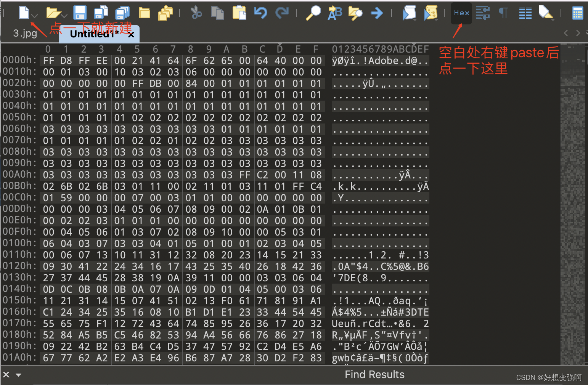Image resolution: width=588 pixels, height=385 pixels.
Task: Open the New file type dropdown arrow
Action: click(x=35, y=16)
